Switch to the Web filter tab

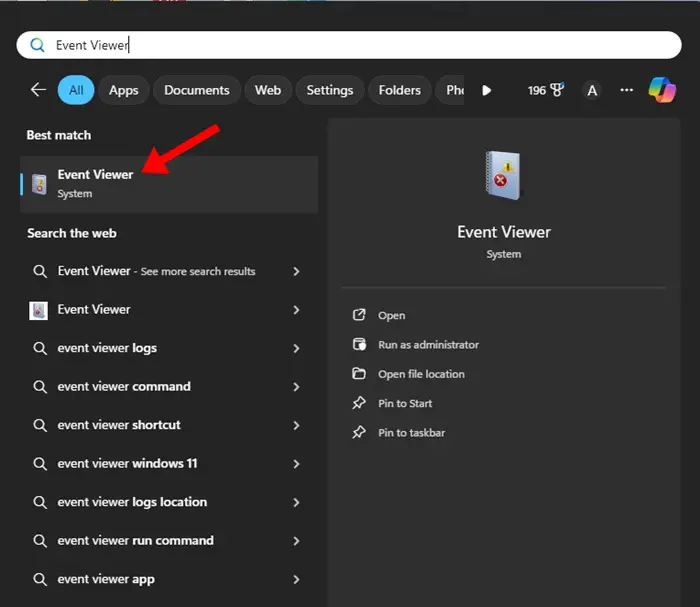[268, 90]
